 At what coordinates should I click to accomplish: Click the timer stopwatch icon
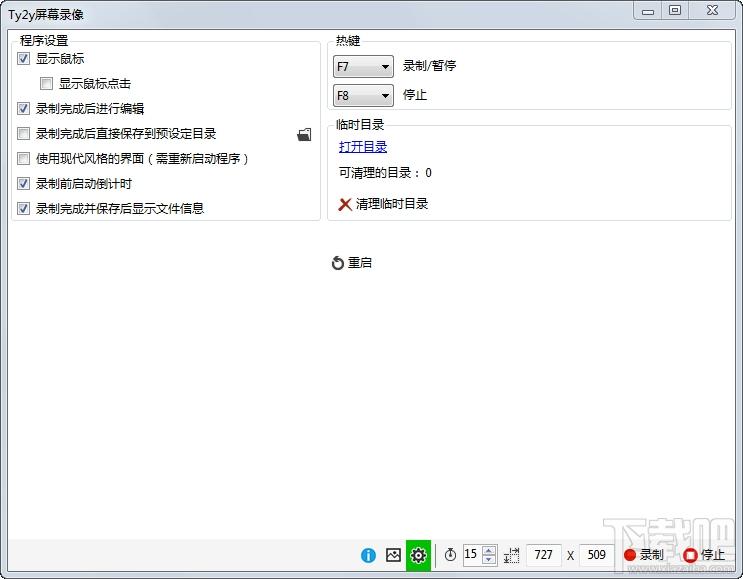450,554
